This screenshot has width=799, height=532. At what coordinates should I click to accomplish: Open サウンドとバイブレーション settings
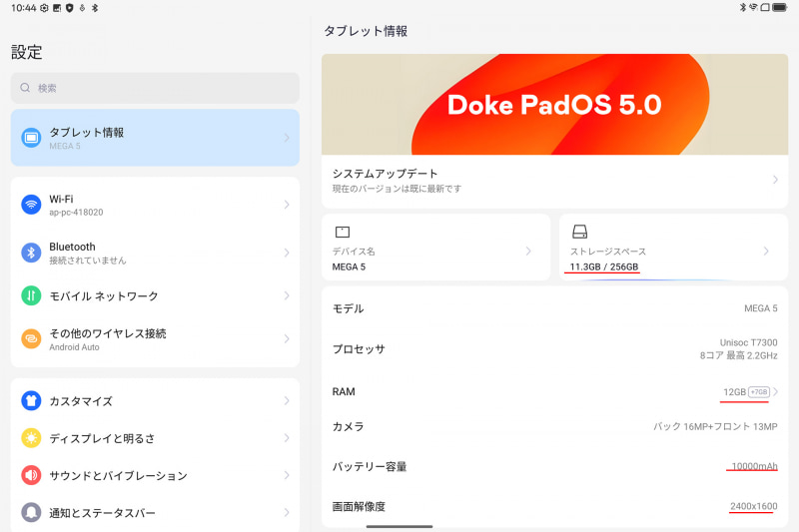pyautogui.click(x=155, y=475)
